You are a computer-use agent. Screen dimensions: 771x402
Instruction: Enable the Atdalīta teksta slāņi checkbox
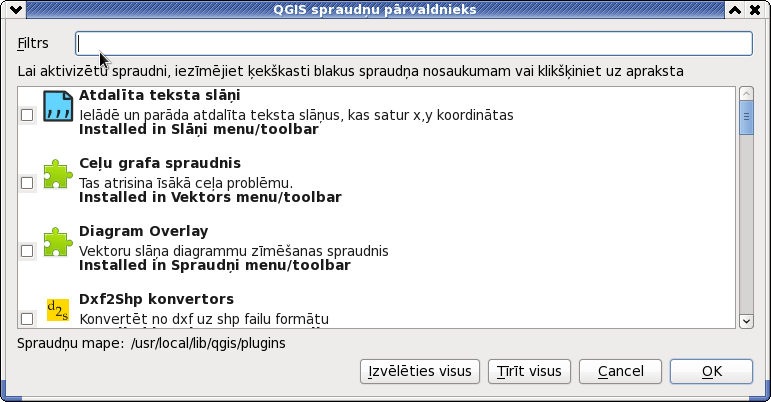27,115
